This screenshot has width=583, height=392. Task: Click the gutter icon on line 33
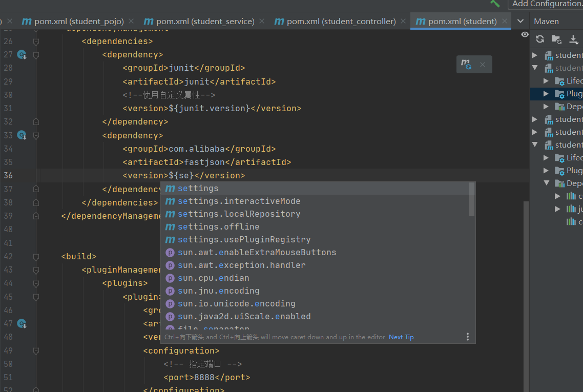pyautogui.click(x=22, y=135)
